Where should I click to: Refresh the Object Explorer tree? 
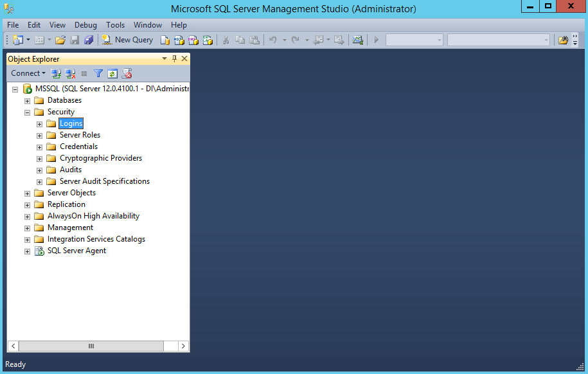tap(112, 73)
